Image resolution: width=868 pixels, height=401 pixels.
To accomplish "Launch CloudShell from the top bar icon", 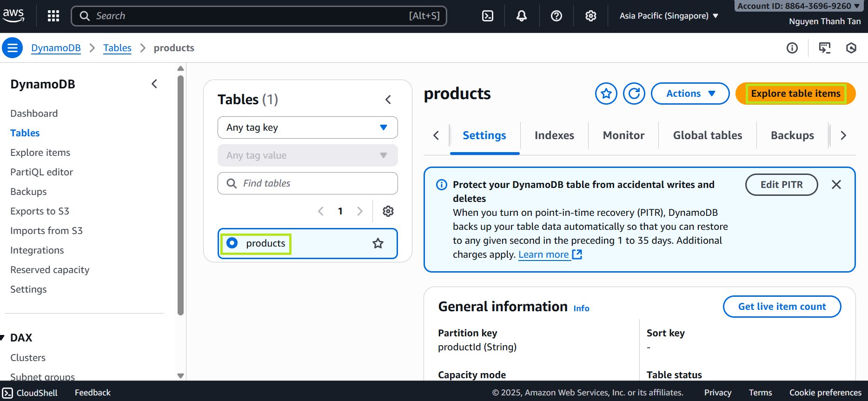I will (x=488, y=16).
